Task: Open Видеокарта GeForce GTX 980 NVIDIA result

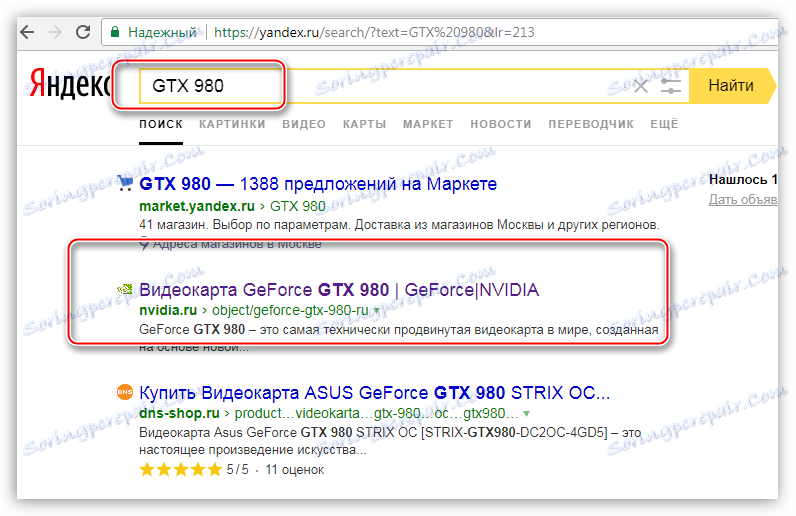Action: tap(339, 290)
